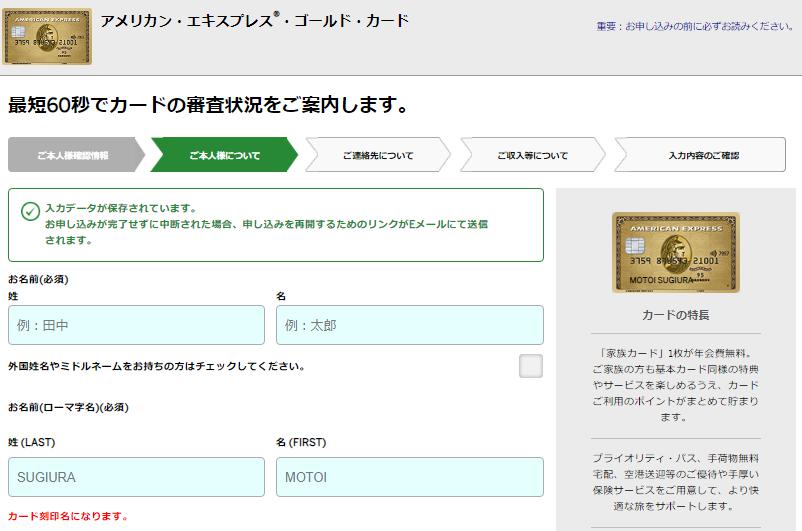This screenshot has width=802, height=531.
Task: Click the カードの特長 heading
Action: [x=676, y=315]
